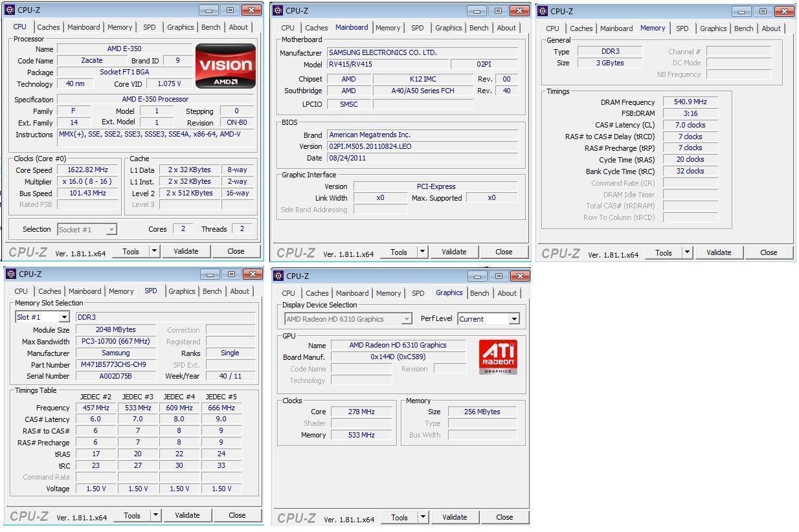This screenshot has height=532, width=799.
Task: Expand the Tools arrow in the CPU window
Action: [154, 251]
